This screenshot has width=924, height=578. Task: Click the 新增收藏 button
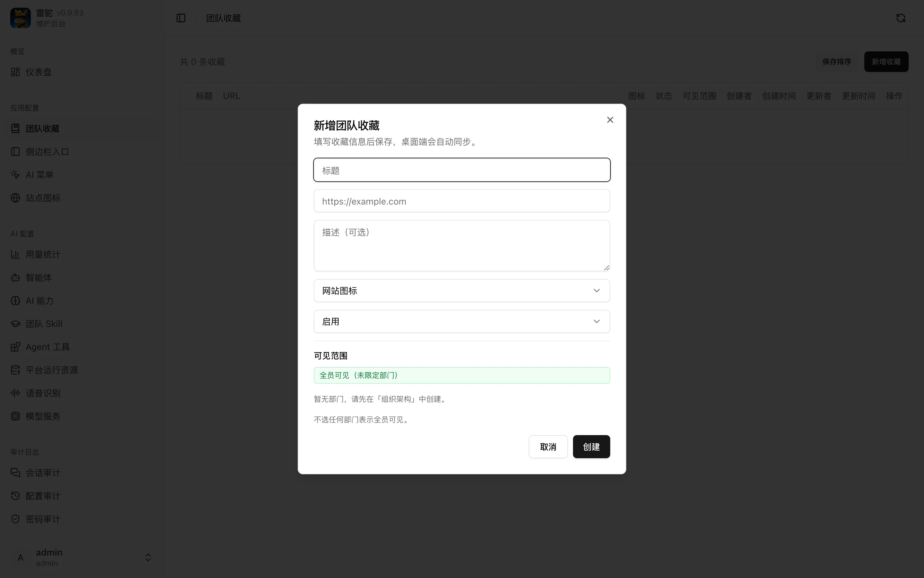coord(886,62)
